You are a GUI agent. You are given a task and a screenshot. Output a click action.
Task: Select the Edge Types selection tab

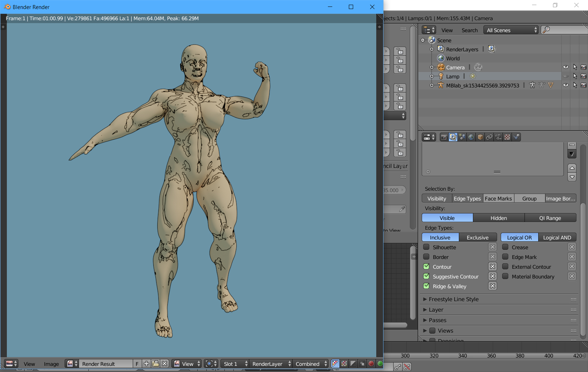(467, 198)
